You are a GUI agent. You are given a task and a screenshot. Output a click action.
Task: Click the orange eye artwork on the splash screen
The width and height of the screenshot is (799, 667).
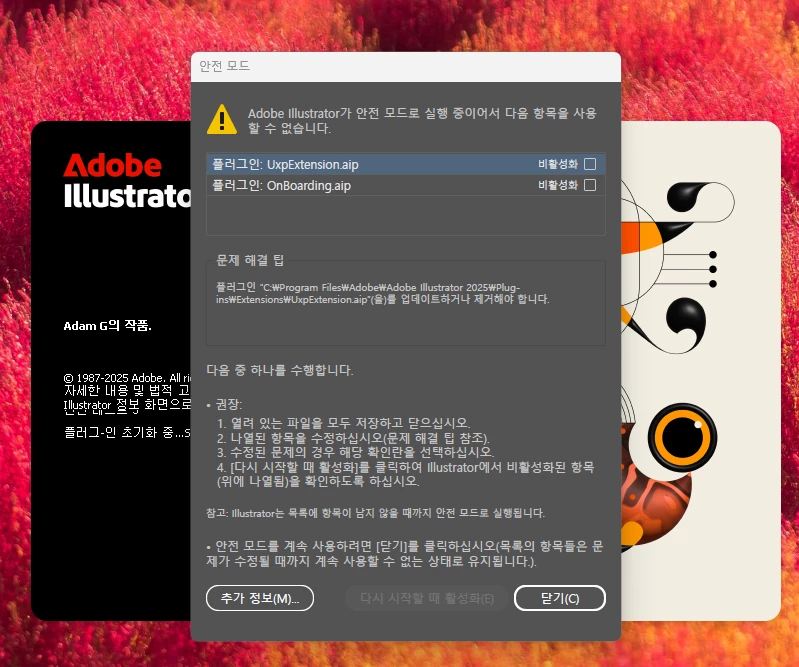(x=682, y=437)
